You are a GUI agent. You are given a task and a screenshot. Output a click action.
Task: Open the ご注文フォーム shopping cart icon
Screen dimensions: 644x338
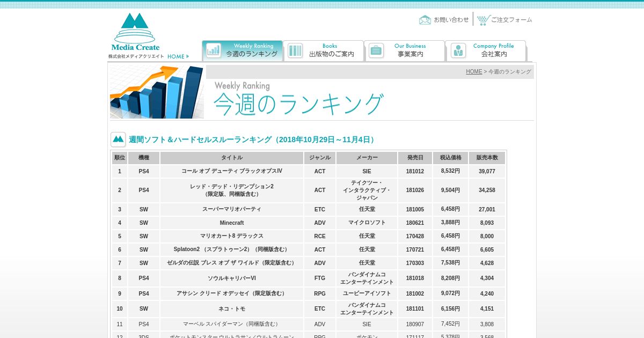(x=484, y=20)
